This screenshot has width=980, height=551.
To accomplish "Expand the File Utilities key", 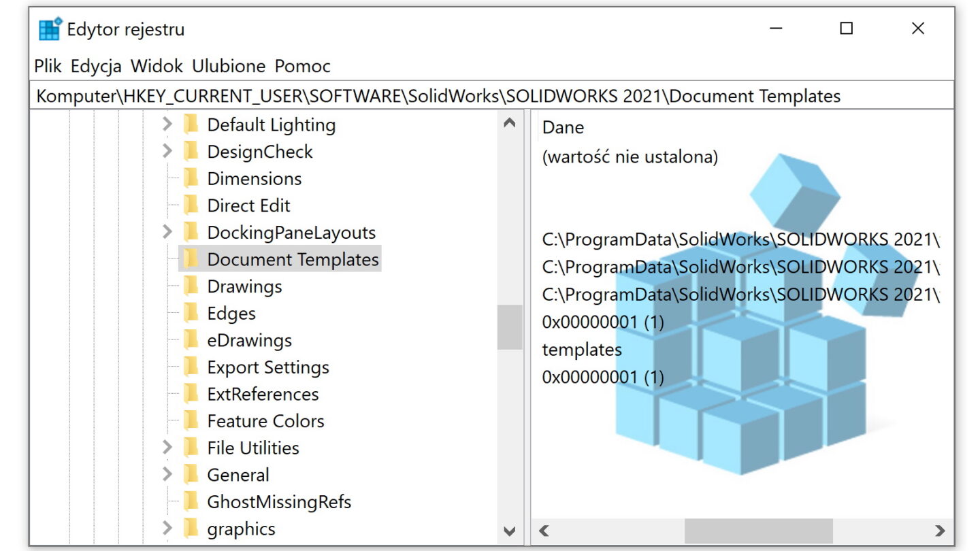I will point(167,448).
